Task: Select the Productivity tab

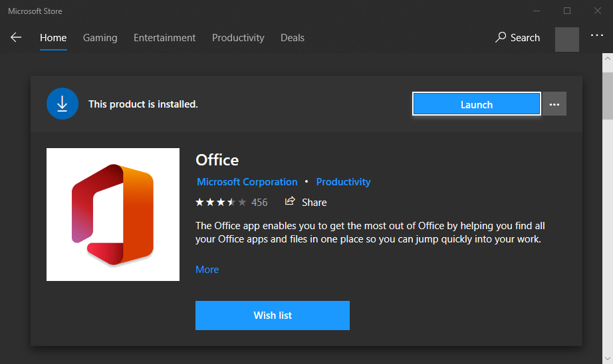Action: point(238,38)
